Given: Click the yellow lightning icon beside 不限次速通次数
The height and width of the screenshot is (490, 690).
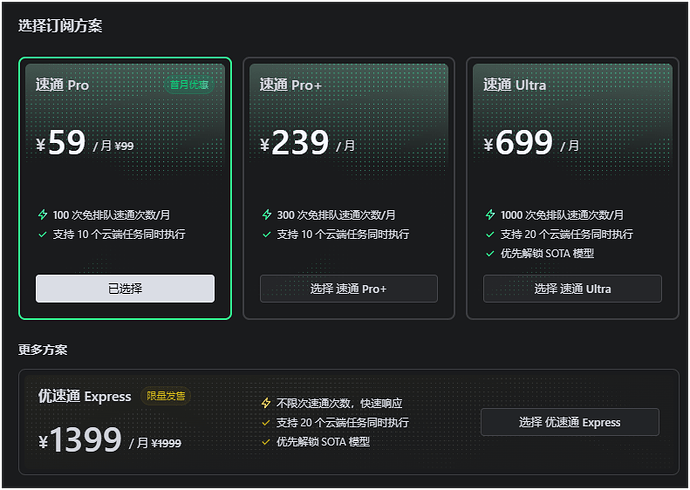Looking at the screenshot, I should click(266, 403).
